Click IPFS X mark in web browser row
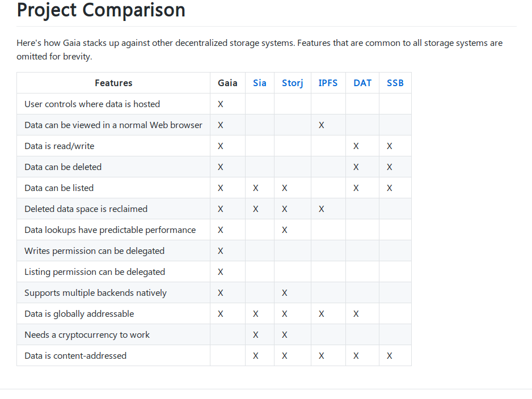The width and height of the screenshot is (532, 399). [321, 125]
